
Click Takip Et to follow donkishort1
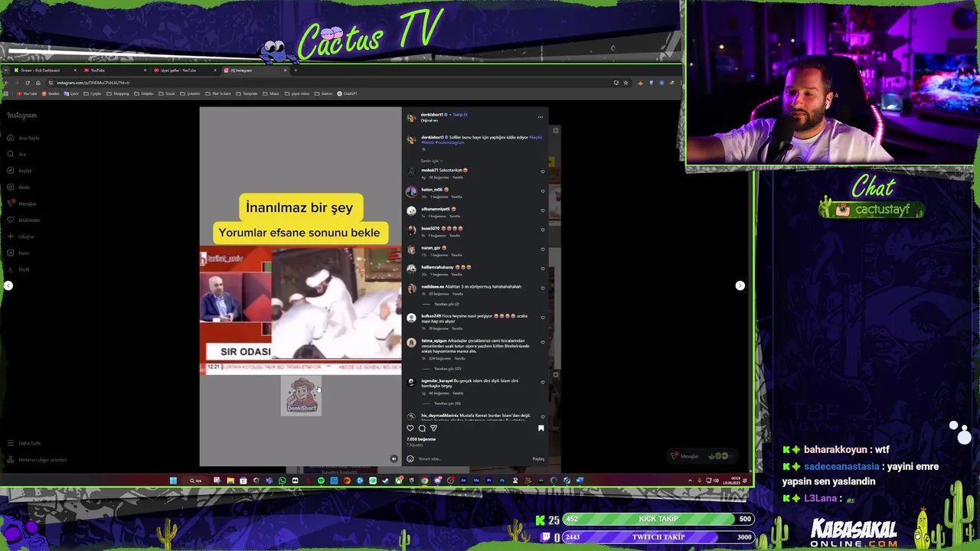tap(460, 115)
